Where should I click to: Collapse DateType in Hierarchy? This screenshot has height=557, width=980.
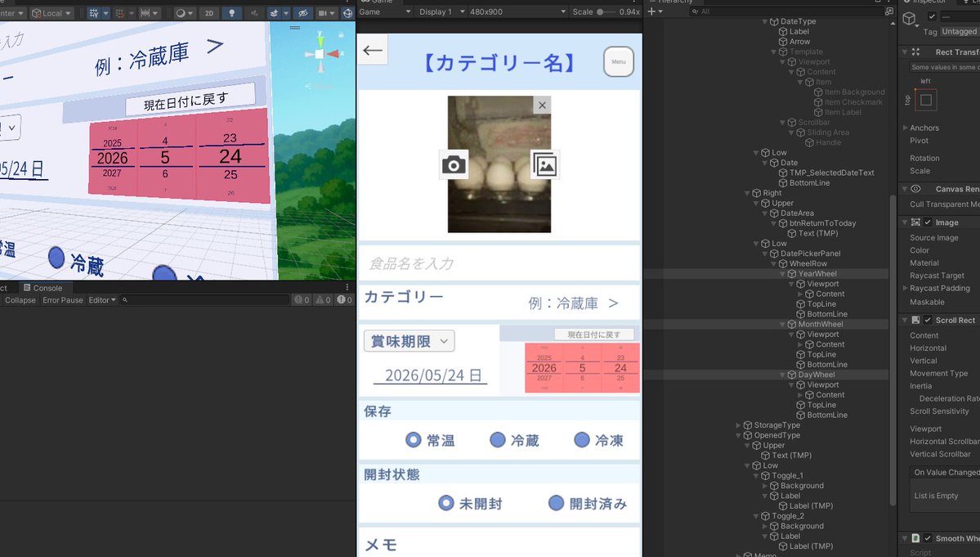(x=765, y=21)
